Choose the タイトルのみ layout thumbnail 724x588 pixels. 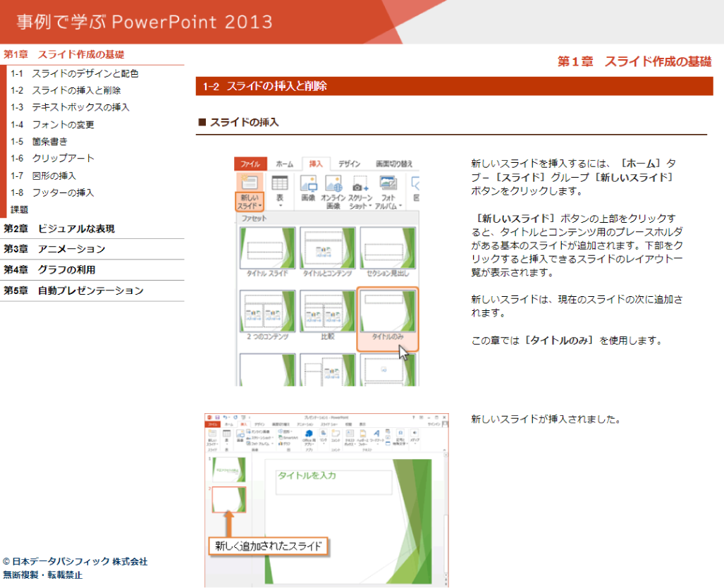click(388, 318)
